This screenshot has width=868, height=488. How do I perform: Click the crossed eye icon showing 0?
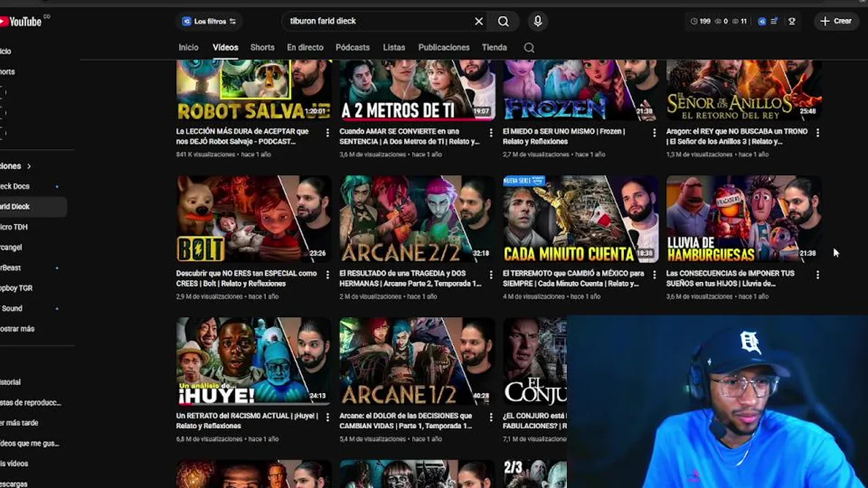tap(718, 21)
